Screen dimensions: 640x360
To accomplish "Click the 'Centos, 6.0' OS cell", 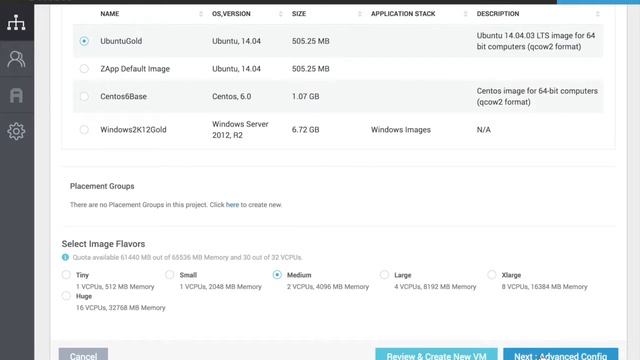I will tap(231, 96).
